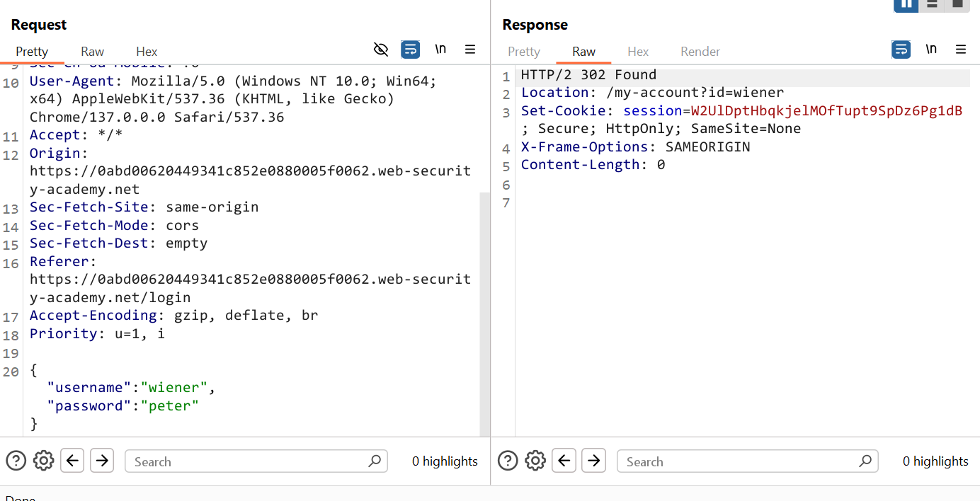980x501 pixels.
Task: Open response search settings gear
Action: [x=535, y=461]
